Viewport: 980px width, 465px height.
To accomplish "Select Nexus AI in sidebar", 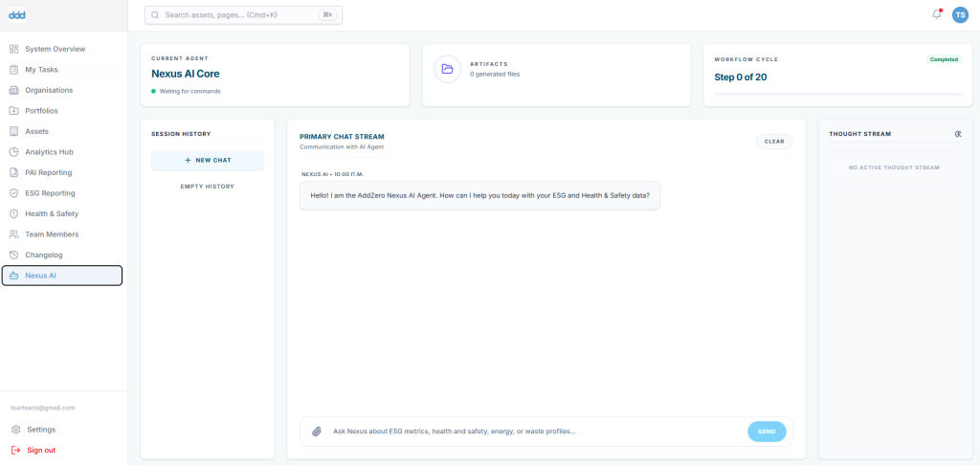I will pos(62,276).
